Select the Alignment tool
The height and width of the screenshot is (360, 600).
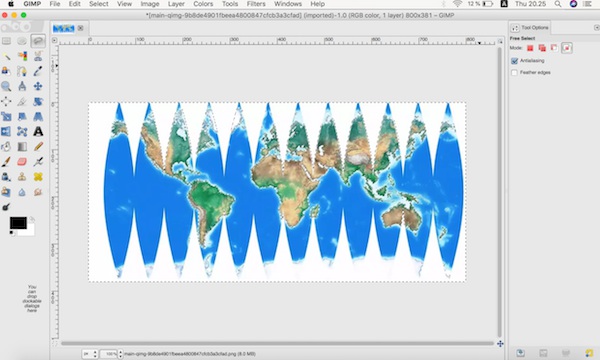click(x=6, y=101)
